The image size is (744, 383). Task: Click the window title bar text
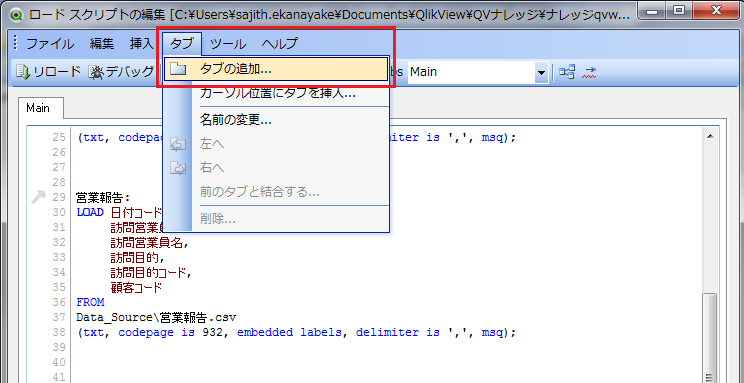pos(330,15)
